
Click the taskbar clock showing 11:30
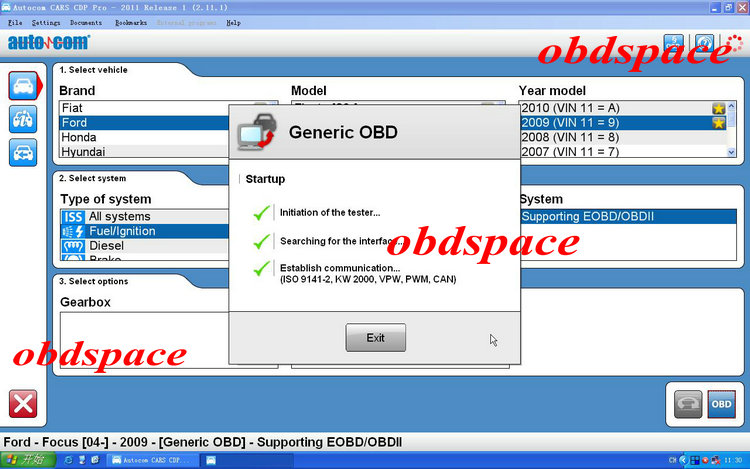click(x=733, y=460)
